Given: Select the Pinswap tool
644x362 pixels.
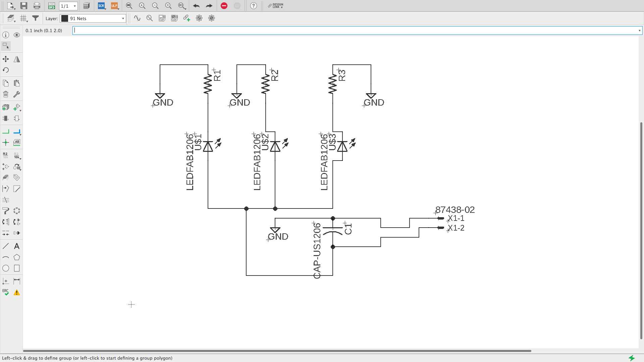Looking at the screenshot, I should 6,222.
